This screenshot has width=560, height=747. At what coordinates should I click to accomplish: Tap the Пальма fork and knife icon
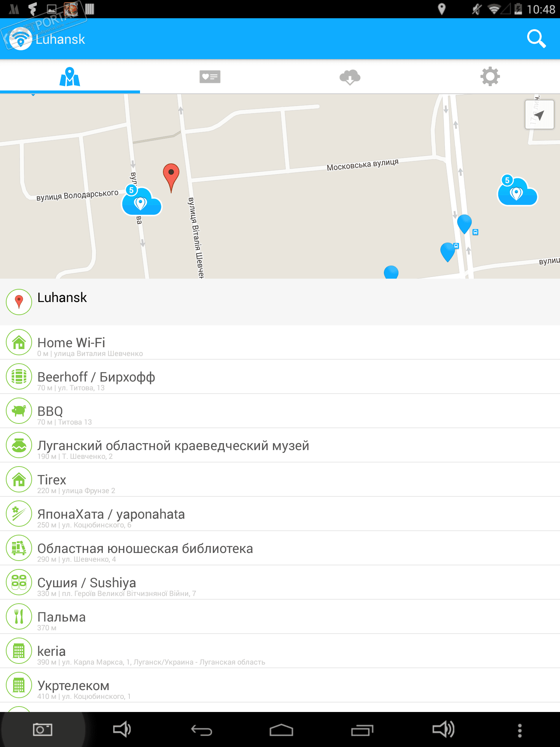[x=19, y=616]
